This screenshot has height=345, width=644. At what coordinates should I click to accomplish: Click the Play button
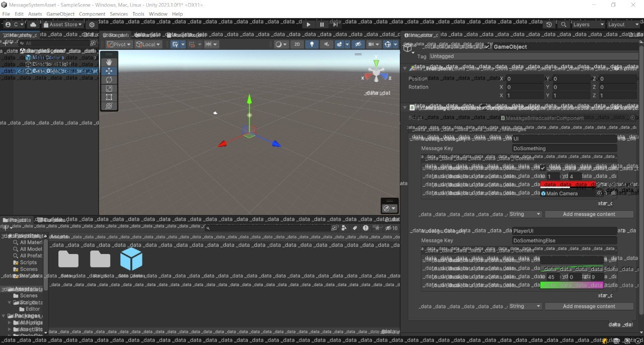308,24
